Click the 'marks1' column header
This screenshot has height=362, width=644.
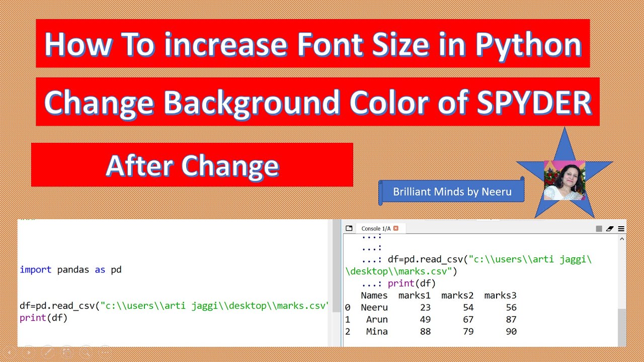pyautogui.click(x=414, y=295)
